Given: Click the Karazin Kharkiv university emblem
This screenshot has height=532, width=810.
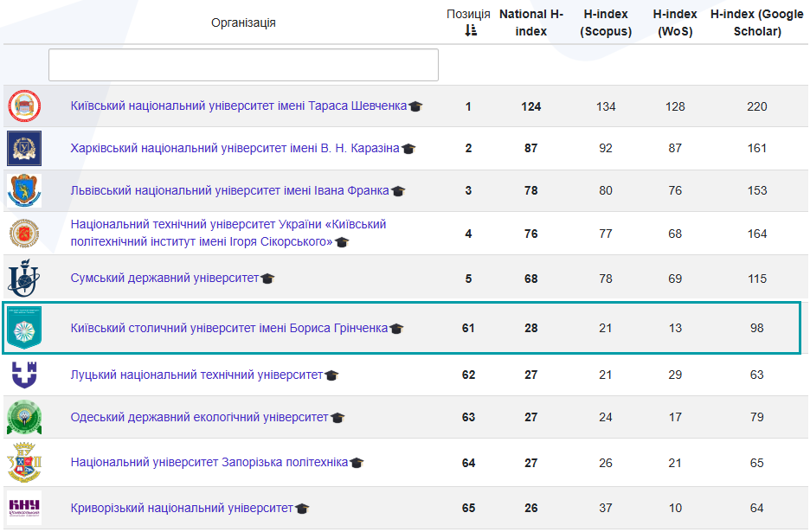Looking at the screenshot, I should click(x=24, y=148).
